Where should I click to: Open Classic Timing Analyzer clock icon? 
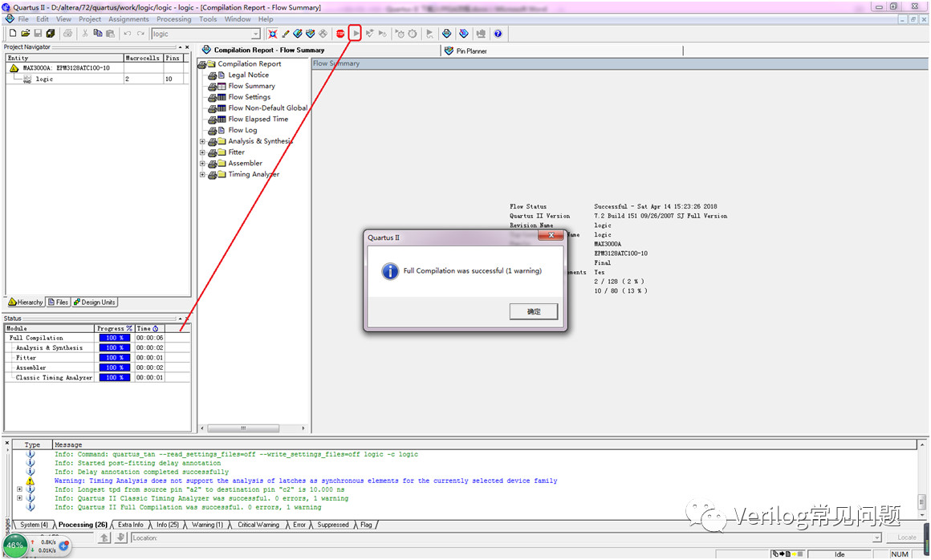point(412,34)
